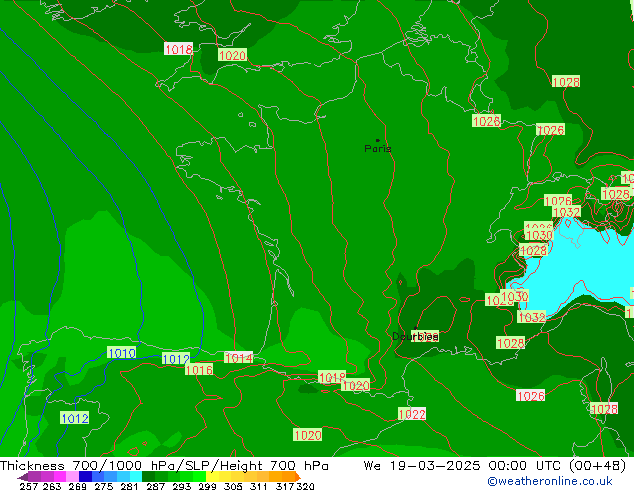Pick the cyan legend swatch above 281
Image resolution: width=634 pixels, height=490 pixels.
(136, 476)
